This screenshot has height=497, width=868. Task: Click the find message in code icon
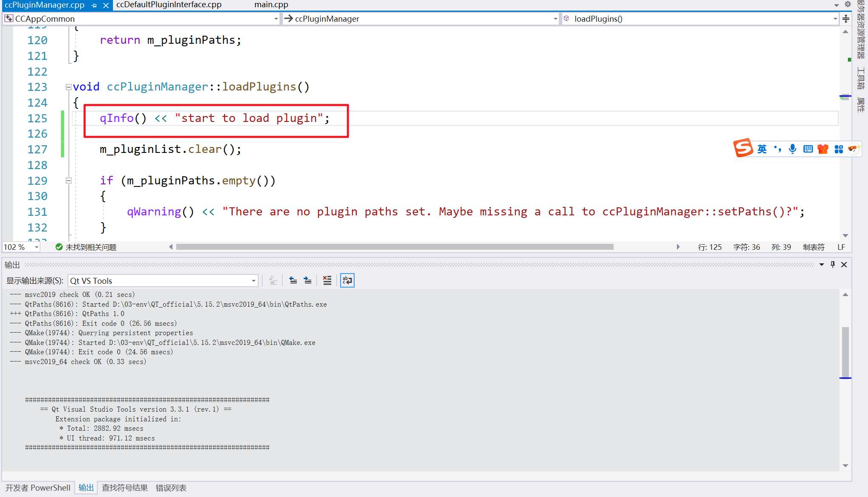coord(273,280)
